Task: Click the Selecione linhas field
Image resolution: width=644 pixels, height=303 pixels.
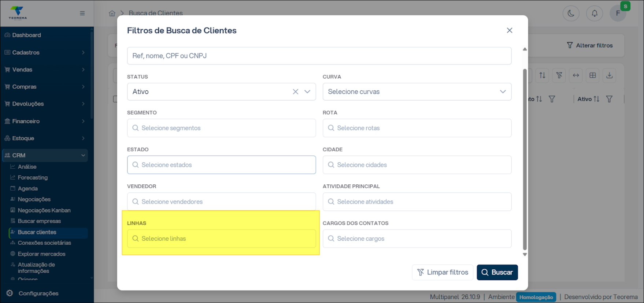Action: pyautogui.click(x=221, y=239)
